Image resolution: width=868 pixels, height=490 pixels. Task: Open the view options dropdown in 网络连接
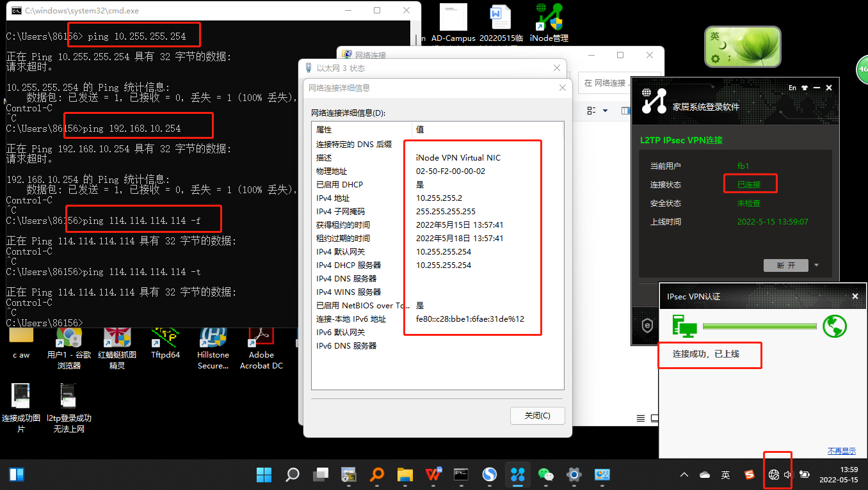pos(605,111)
